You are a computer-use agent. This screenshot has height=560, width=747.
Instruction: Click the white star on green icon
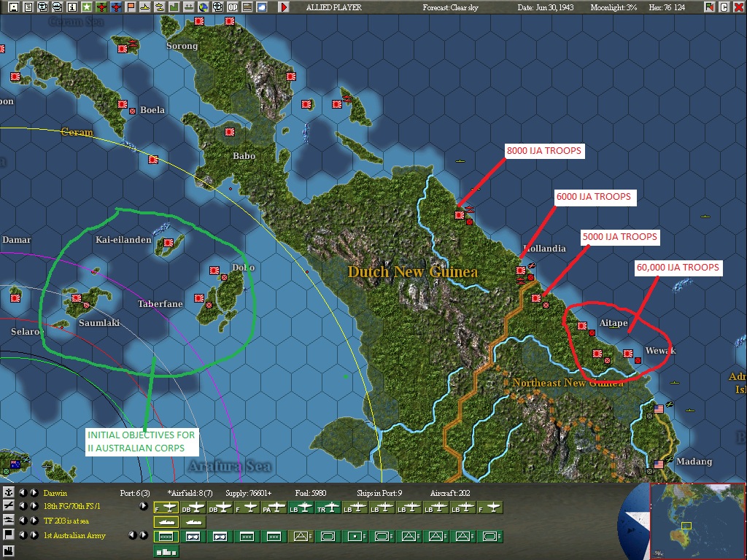coord(86,7)
